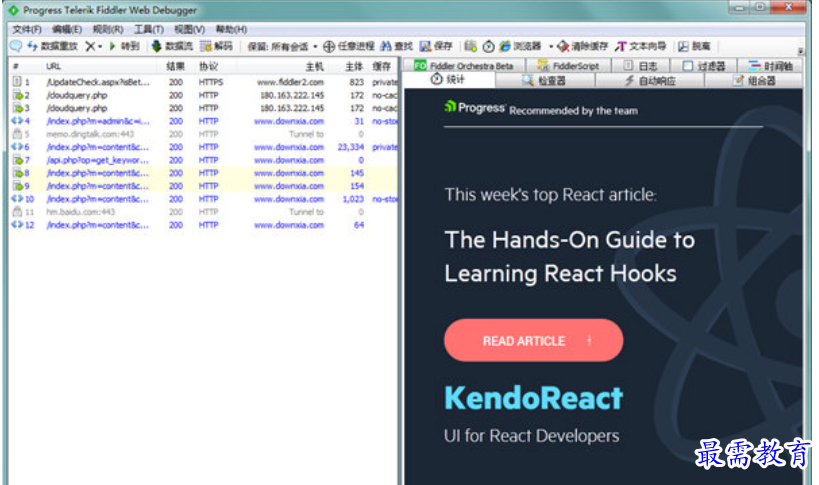Click the KendoReact logo text

pyautogui.click(x=533, y=398)
